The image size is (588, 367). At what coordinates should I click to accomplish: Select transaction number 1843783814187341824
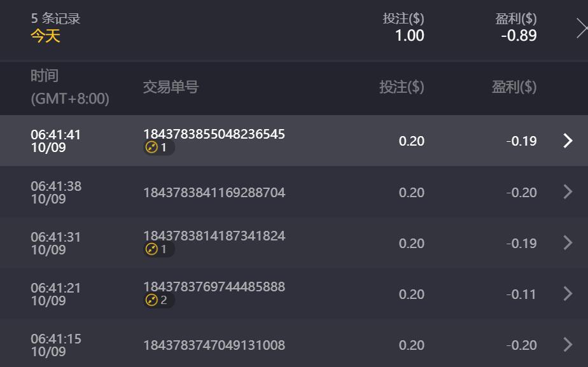(x=214, y=236)
